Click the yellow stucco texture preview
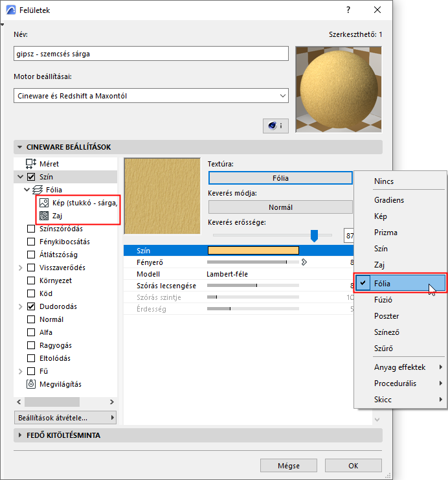This screenshot has height=480, width=448. pos(162,196)
